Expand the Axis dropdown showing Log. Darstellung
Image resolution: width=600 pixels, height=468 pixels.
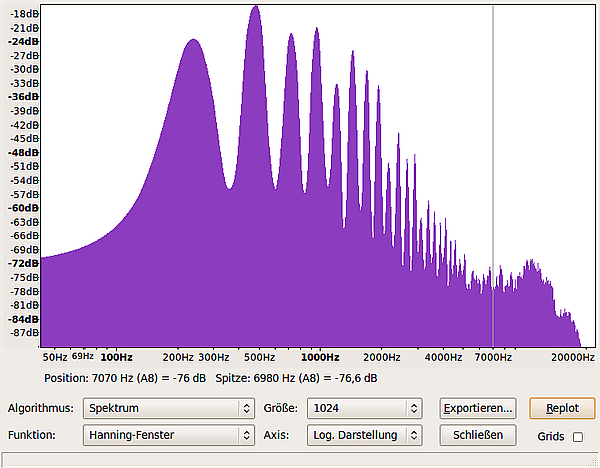(365, 435)
